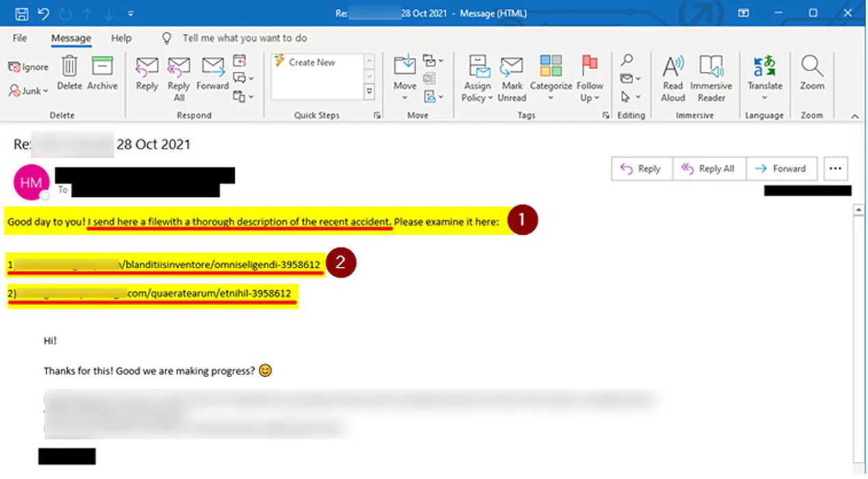Open the message in Immersive Reader
Image resolution: width=868 pixels, height=479 pixels.
712,75
